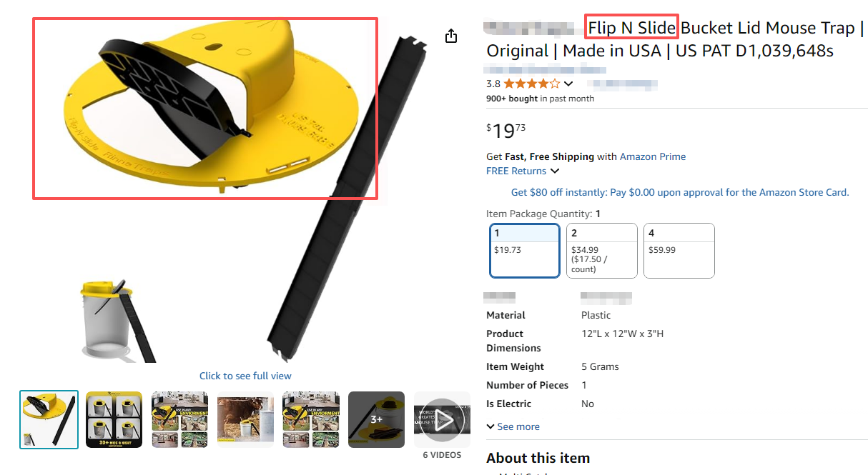868x475 pixels.
Task: View the four buckets thumbnail image
Action: 114,419
